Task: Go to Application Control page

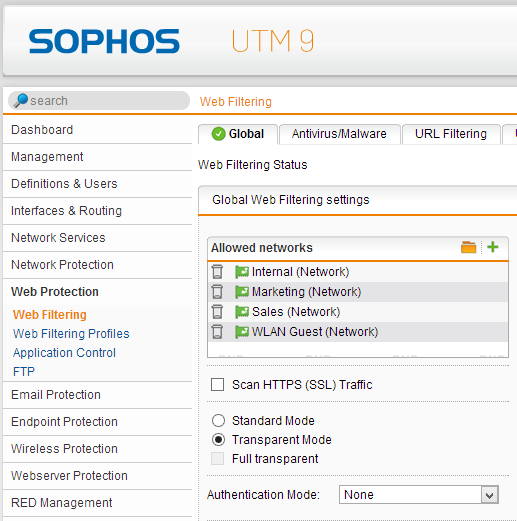Action: click(x=64, y=353)
